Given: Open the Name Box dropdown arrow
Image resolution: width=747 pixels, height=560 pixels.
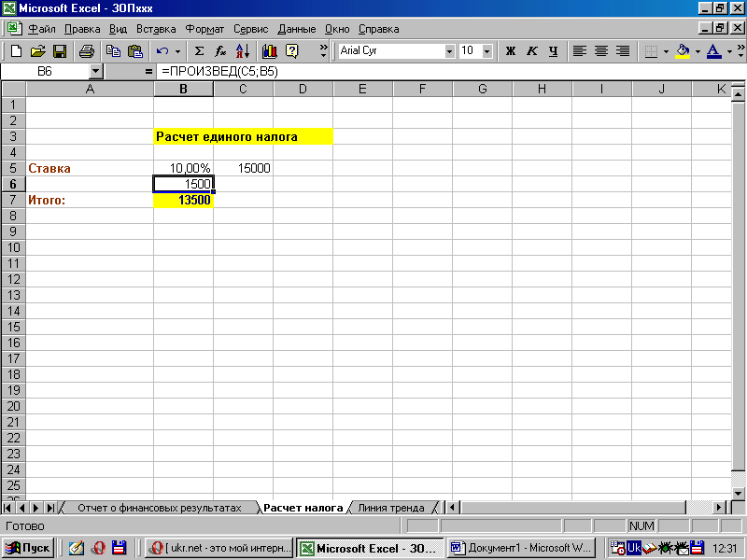Looking at the screenshot, I should (96, 72).
